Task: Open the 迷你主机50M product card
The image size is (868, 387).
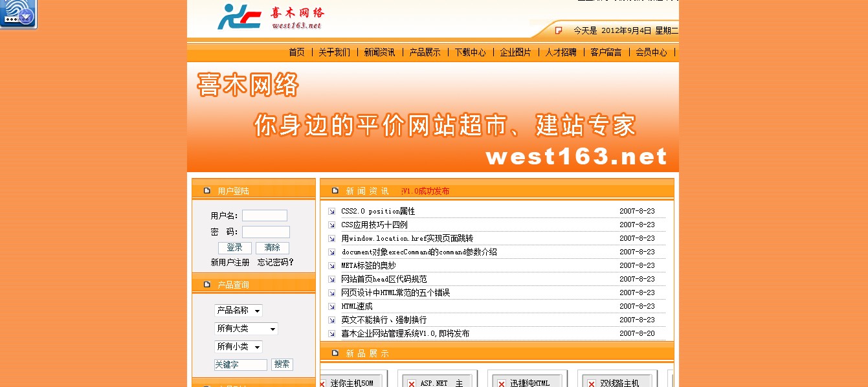Action: point(351,383)
